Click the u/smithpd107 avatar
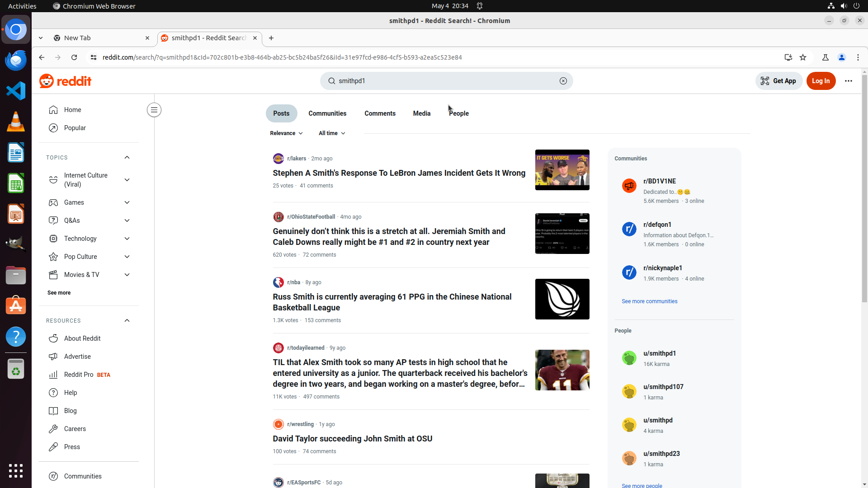This screenshot has width=868, height=488. coord(629,391)
